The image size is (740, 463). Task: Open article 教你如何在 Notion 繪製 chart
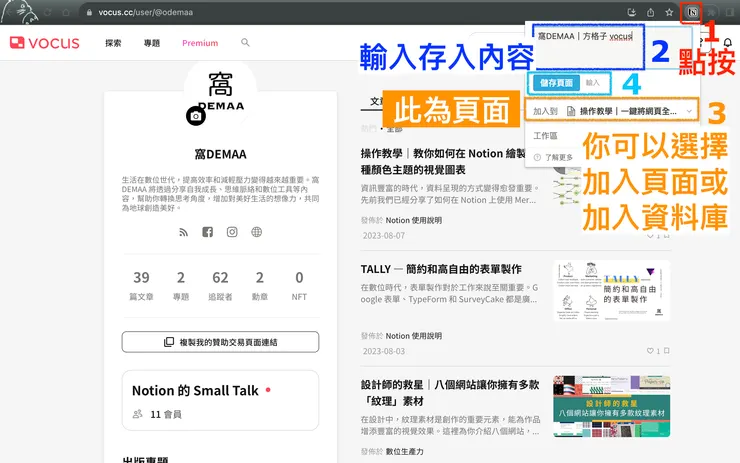tap(444, 161)
